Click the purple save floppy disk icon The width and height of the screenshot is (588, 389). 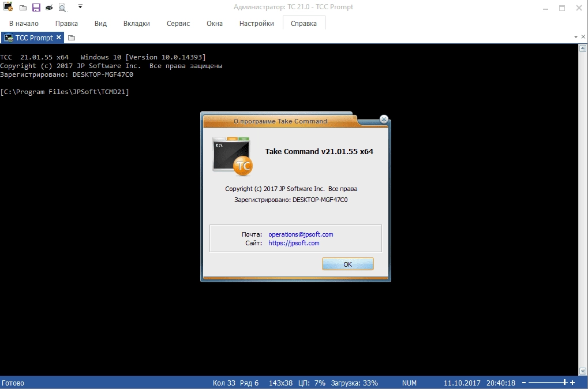click(x=36, y=7)
